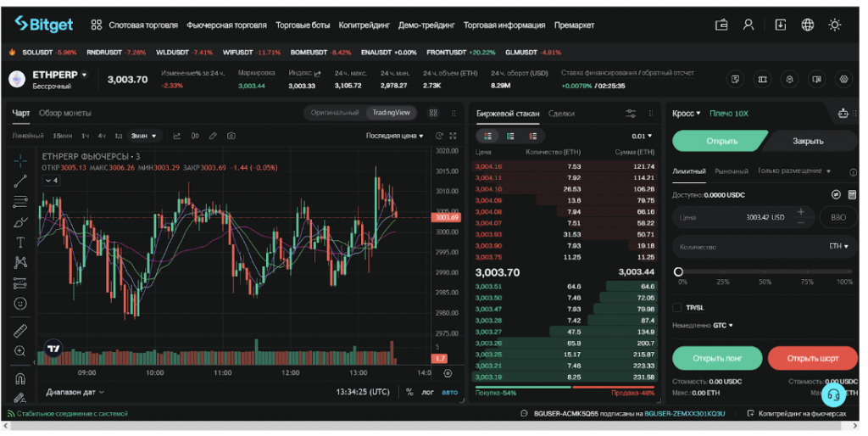Click the 50% mark on amount slider
Viewport: 868px width, 436px height.
(765, 272)
